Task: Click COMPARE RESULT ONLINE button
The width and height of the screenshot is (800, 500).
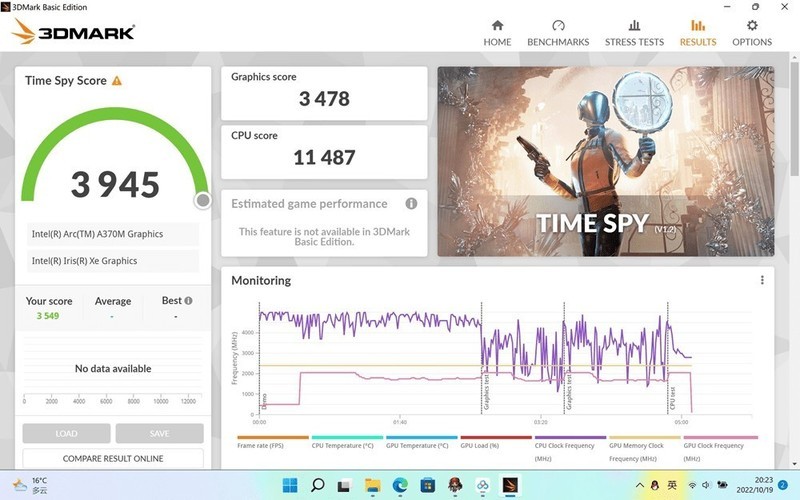Action: (x=113, y=458)
